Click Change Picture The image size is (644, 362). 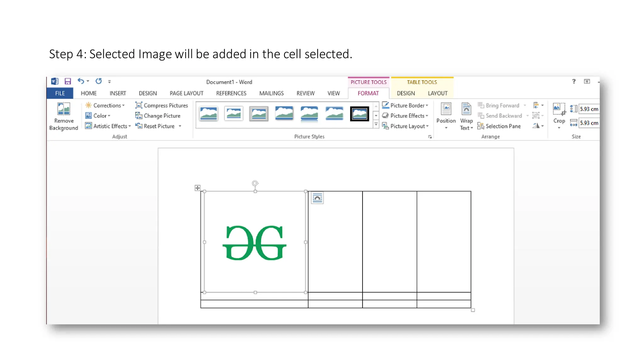point(158,116)
